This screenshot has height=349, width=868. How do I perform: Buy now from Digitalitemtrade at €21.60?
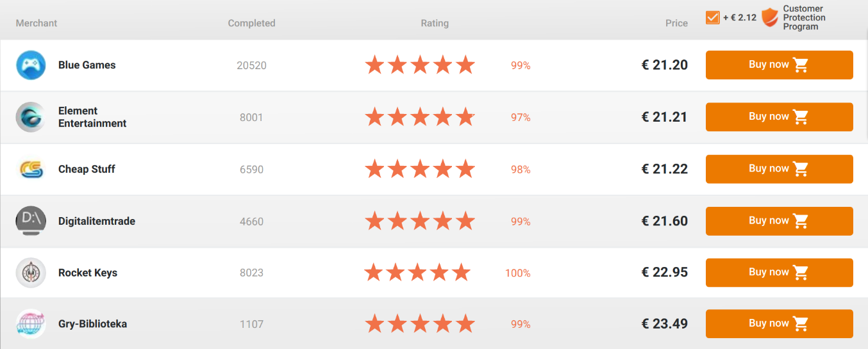(779, 221)
